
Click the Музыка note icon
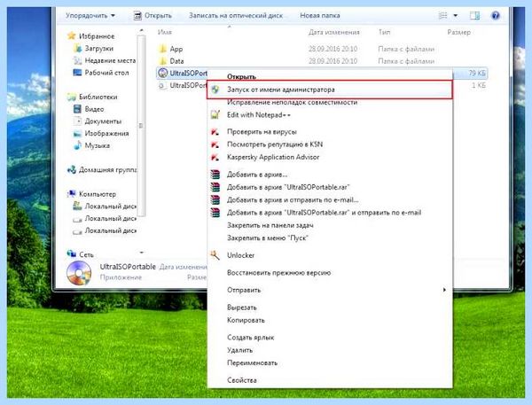point(77,145)
